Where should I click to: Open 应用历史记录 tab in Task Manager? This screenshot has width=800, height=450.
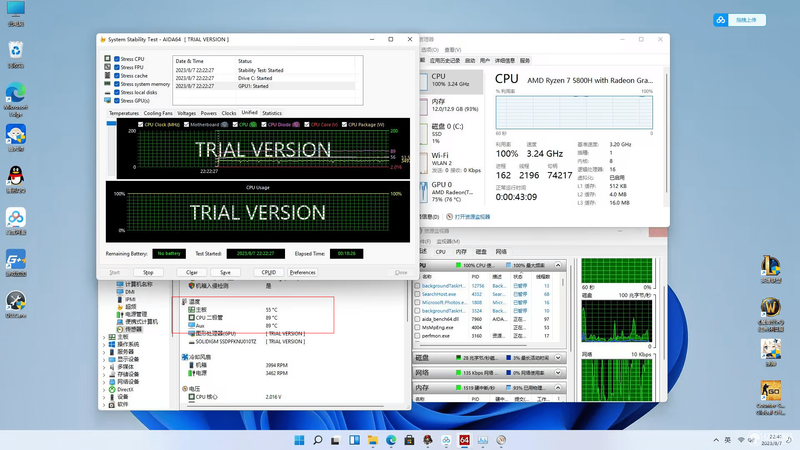tap(444, 61)
